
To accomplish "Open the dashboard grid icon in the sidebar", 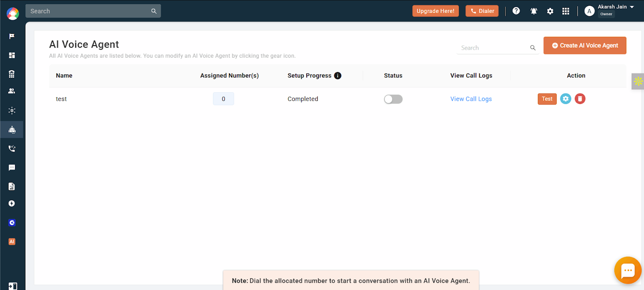I will [12, 55].
